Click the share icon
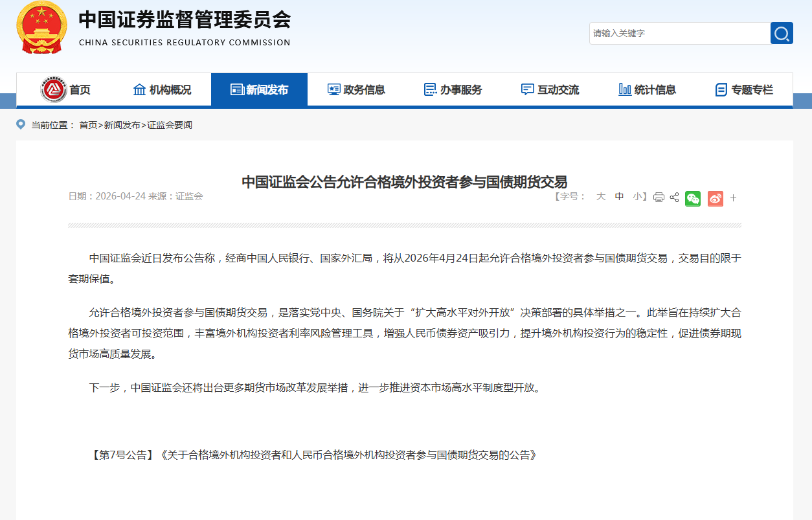 674,198
